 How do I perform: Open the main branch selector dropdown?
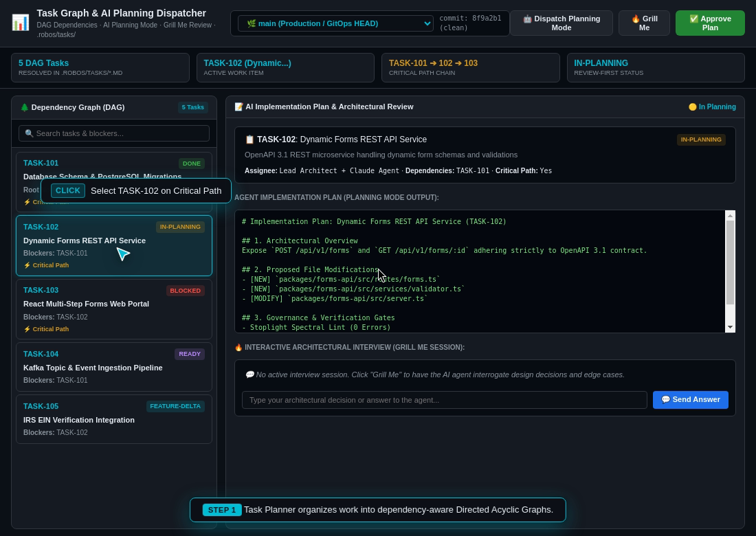[335, 23]
